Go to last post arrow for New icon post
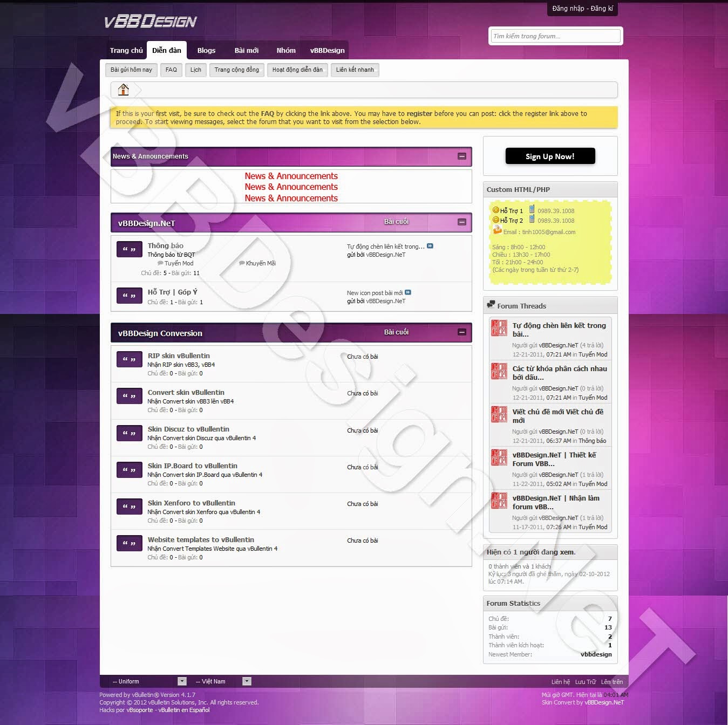Viewport: 728px width, 725px height. pos(408,292)
